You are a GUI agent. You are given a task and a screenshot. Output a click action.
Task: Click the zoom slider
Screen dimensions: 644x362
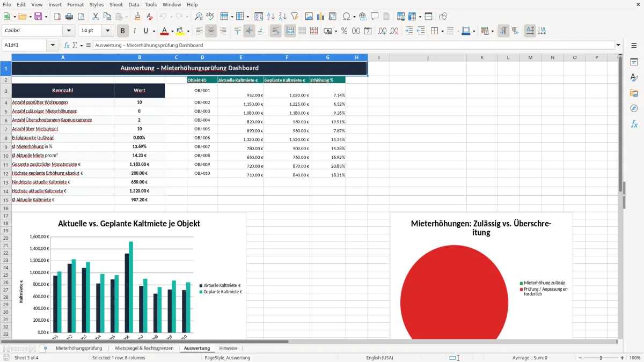(x=601, y=358)
